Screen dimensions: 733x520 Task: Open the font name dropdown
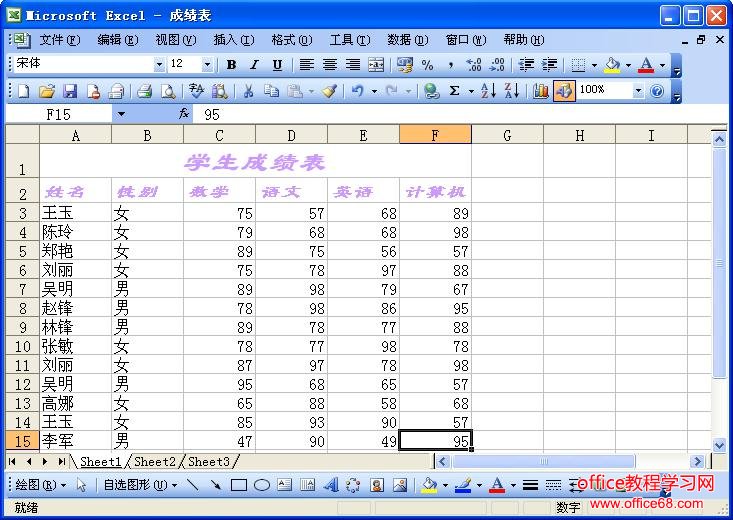tap(159, 64)
